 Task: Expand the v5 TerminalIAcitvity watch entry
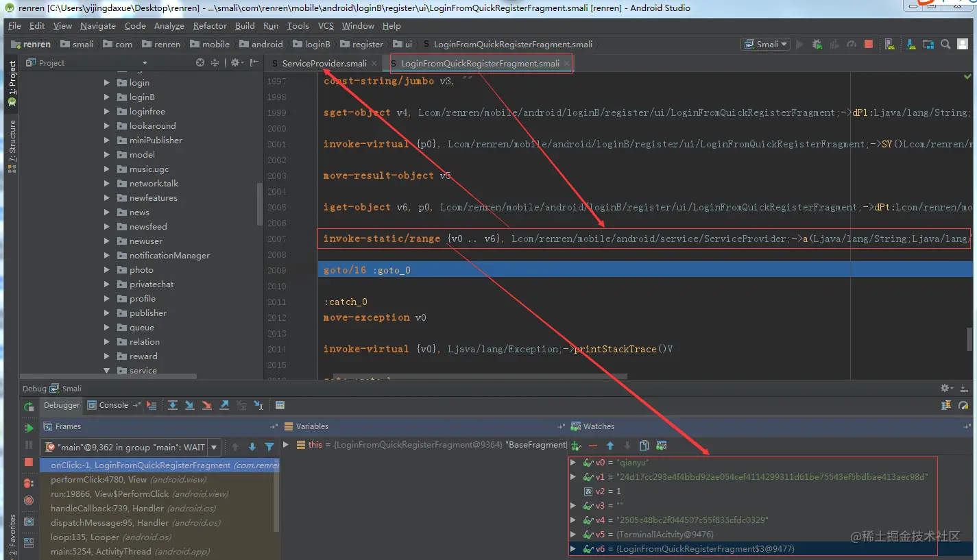click(574, 535)
